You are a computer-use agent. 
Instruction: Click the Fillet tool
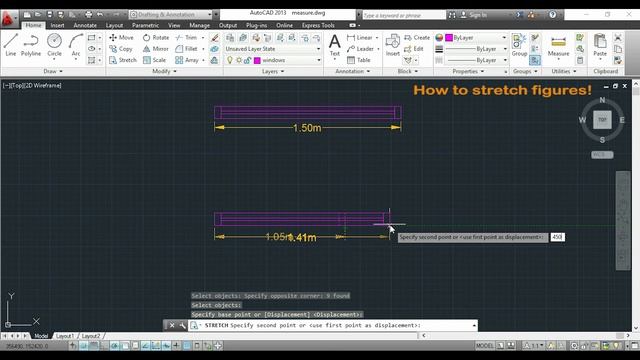coord(187,49)
